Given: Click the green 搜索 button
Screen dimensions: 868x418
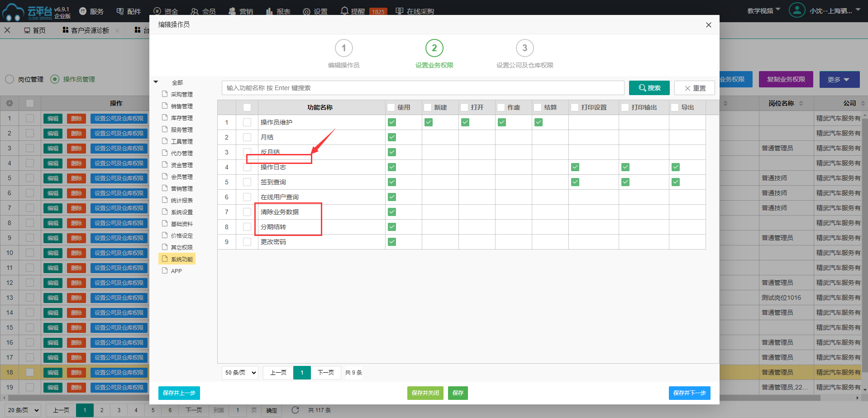Looking at the screenshot, I should click(649, 88).
